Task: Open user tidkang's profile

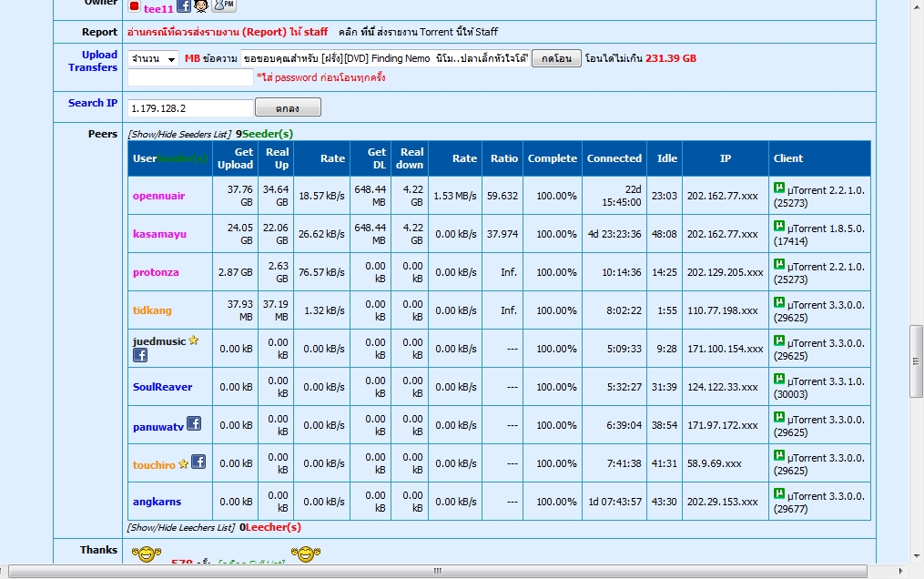Action: 152,310
